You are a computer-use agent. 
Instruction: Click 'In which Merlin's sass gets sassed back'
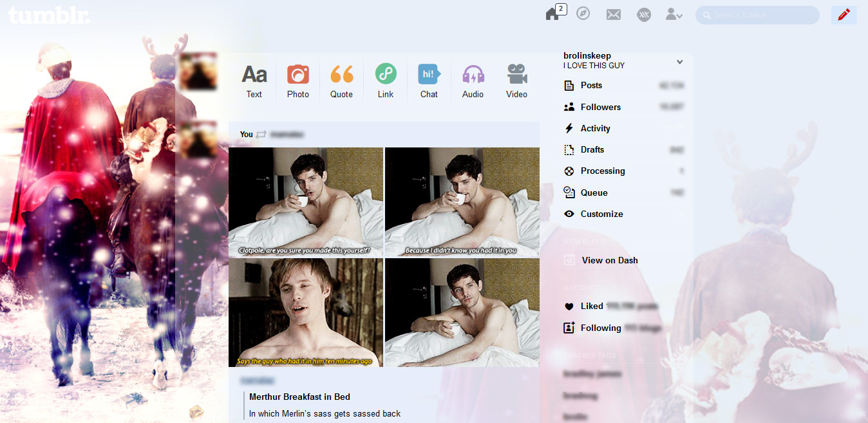[x=325, y=414]
